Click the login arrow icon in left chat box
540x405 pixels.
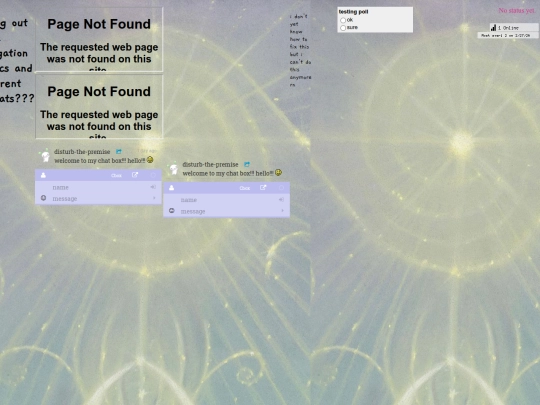[x=153, y=187]
